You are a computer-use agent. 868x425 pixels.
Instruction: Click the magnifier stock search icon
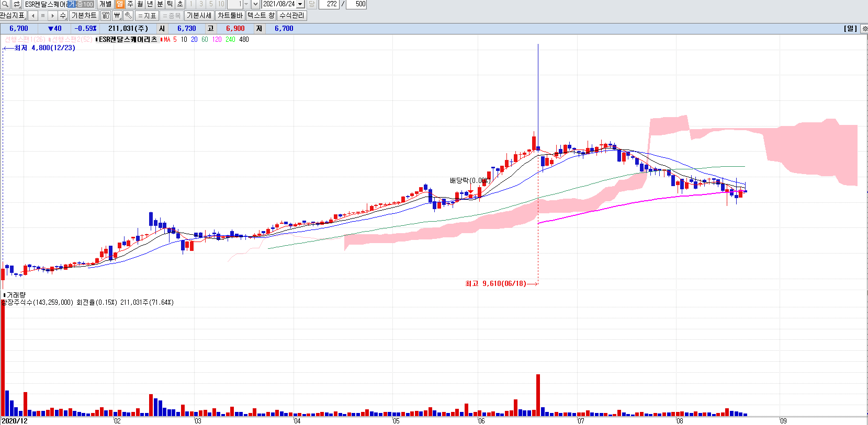pyautogui.click(x=5, y=4)
